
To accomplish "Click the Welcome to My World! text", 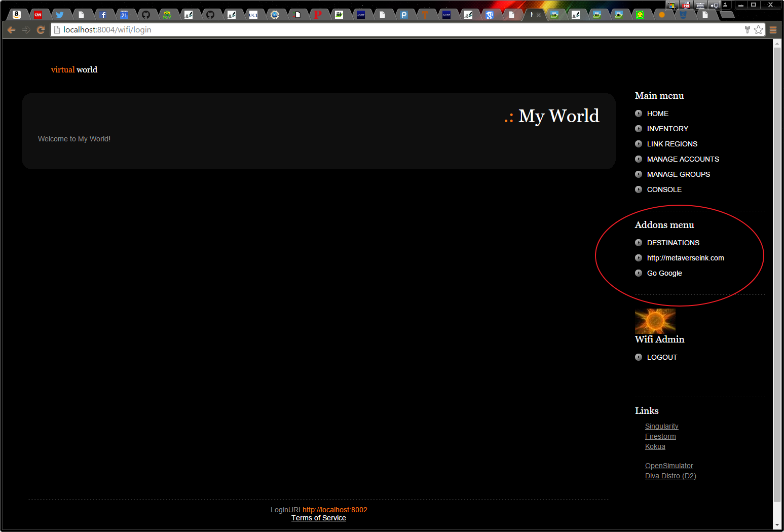I will click(x=74, y=139).
